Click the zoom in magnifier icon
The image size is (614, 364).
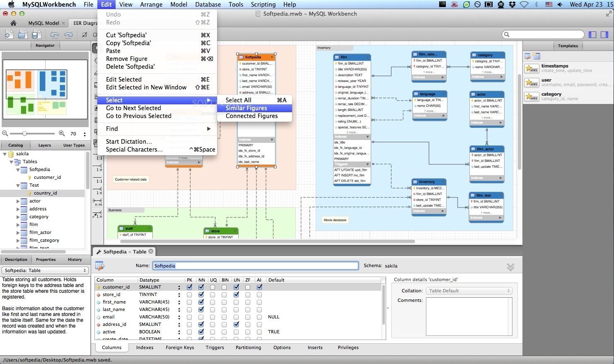[x=62, y=133]
